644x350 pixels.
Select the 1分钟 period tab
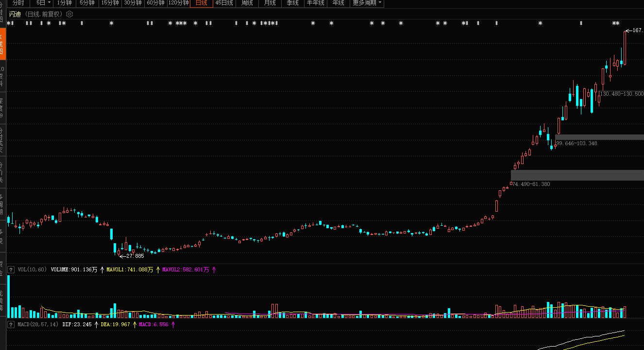(65, 3)
